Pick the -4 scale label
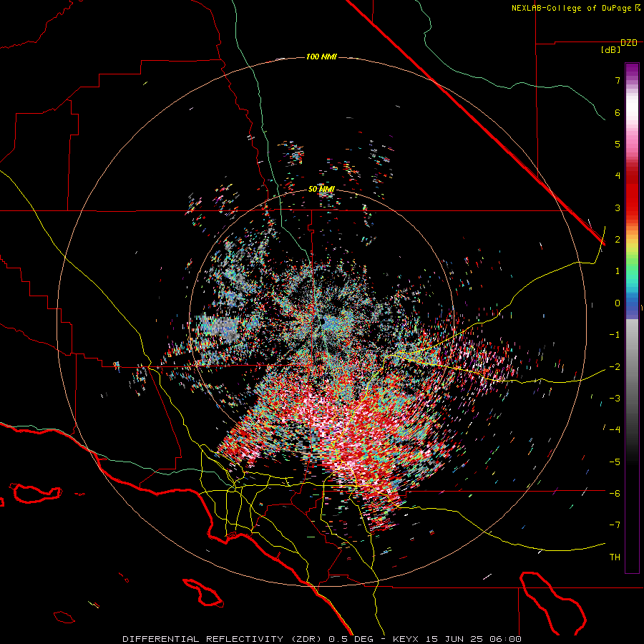Image resolution: width=644 pixels, height=644 pixels. click(x=615, y=430)
